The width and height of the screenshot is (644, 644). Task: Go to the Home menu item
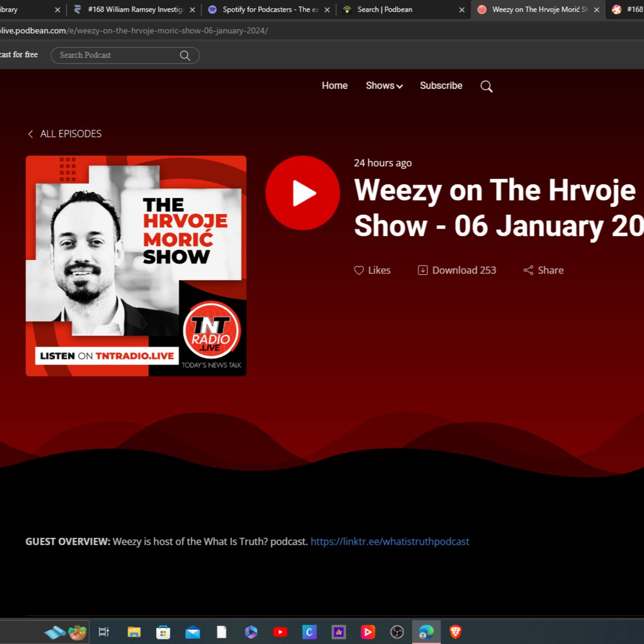(334, 86)
